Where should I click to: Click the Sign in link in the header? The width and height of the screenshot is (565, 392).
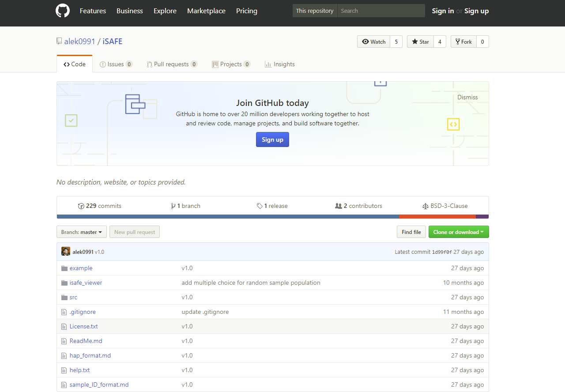(x=443, y=11)
